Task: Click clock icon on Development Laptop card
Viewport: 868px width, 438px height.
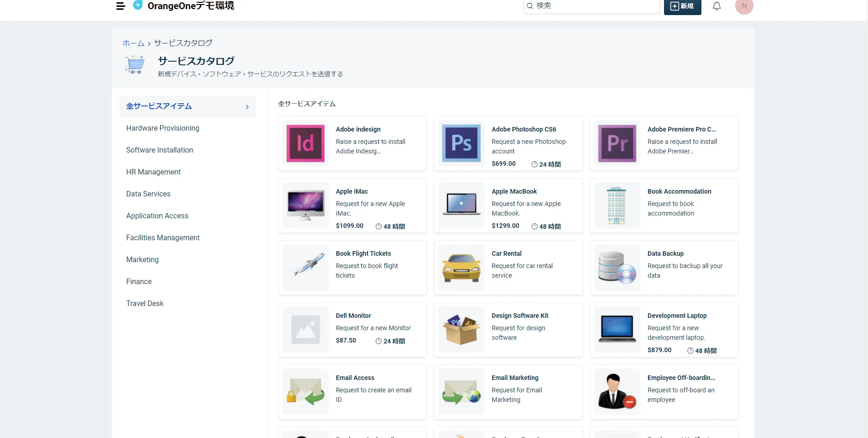Action: coord(690,351)
